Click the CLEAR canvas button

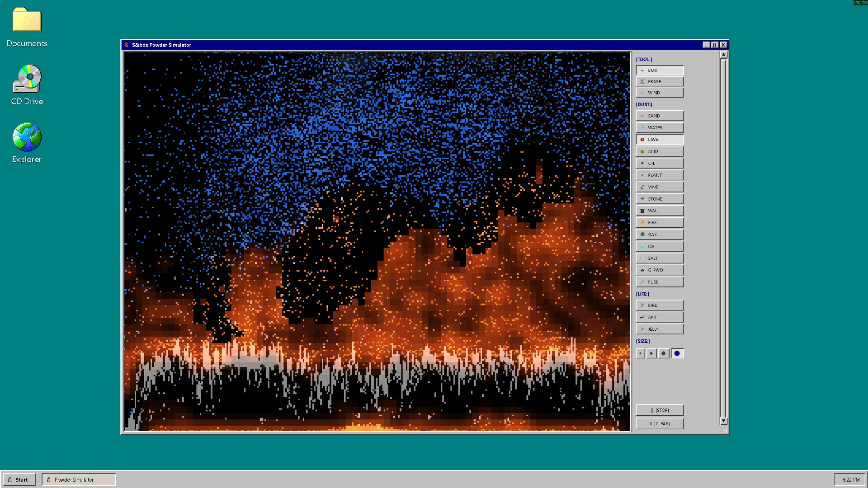tap(659, 423)
